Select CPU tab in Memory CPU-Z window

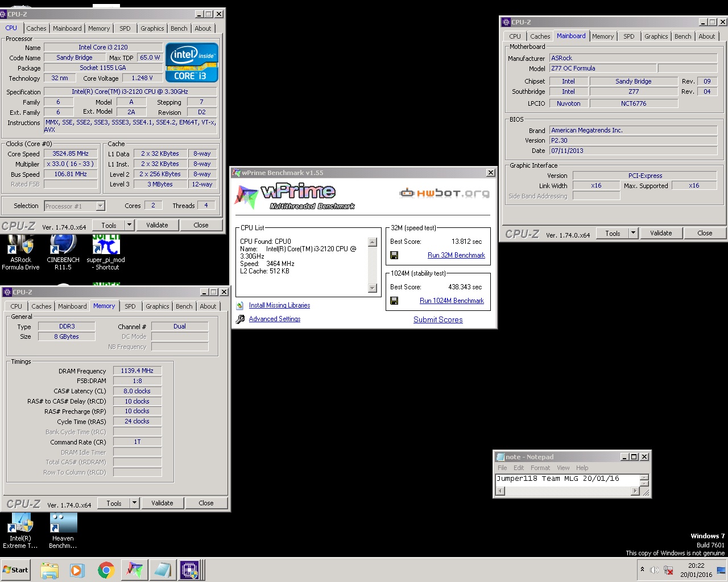click(16, 306)
